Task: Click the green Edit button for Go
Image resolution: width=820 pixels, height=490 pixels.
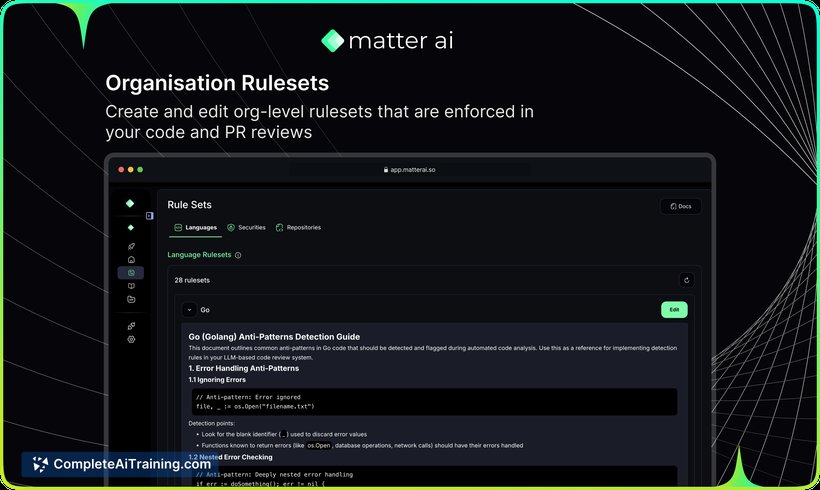Action: (x=674, y=310)
